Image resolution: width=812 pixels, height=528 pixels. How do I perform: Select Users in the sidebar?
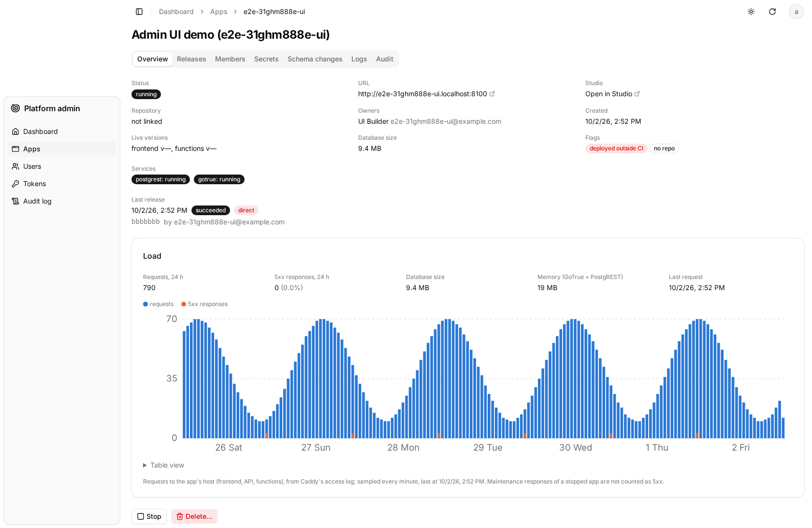click(x=62, y=166)
